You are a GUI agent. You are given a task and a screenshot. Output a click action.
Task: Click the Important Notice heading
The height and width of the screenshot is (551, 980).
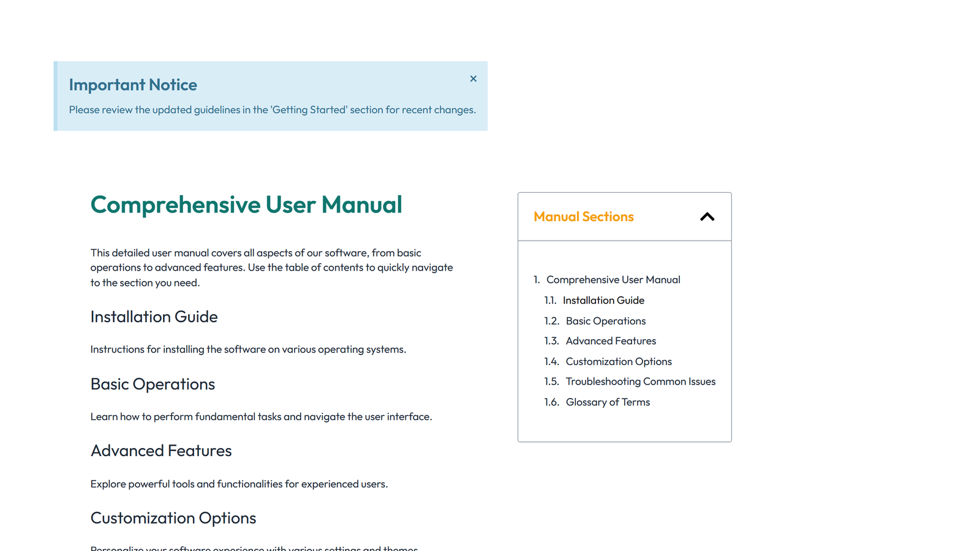(x=133, y=84)
